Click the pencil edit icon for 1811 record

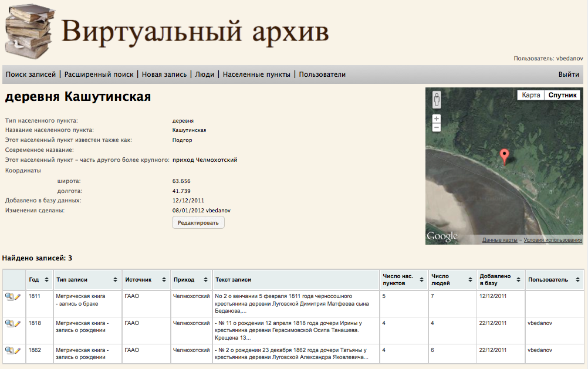17,297
